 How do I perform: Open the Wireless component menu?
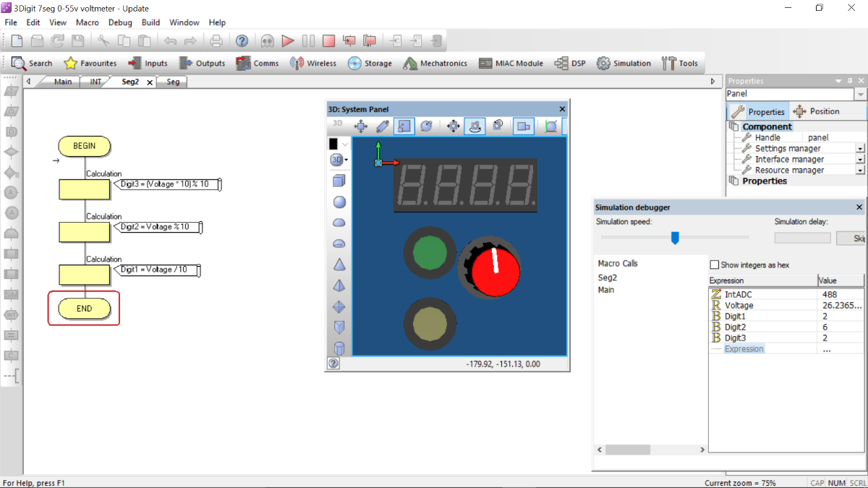click(x=313, y=63)
